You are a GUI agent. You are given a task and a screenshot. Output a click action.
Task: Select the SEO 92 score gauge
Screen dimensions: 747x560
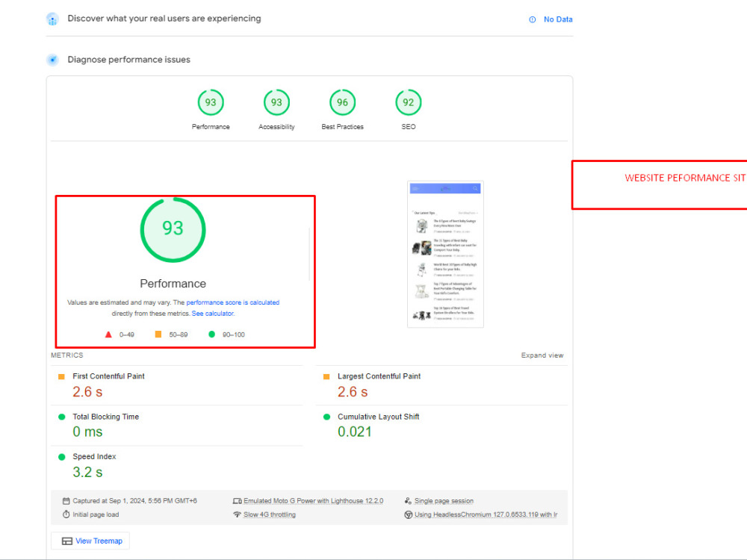409,102
